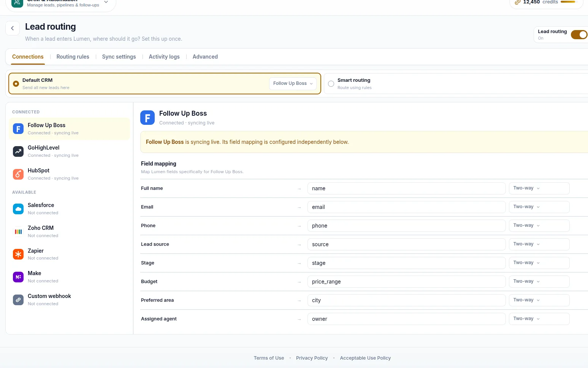Go to the Advanced tab

[x=205, y=57]
